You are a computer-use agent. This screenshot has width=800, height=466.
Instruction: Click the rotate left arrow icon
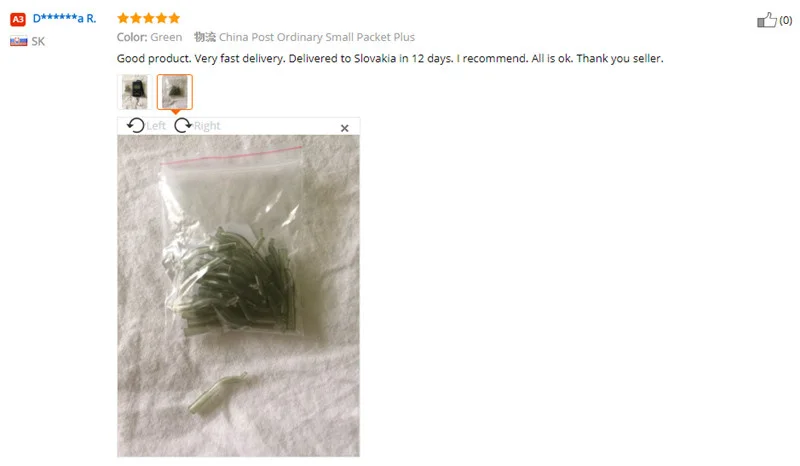click(x=136, y=126)
